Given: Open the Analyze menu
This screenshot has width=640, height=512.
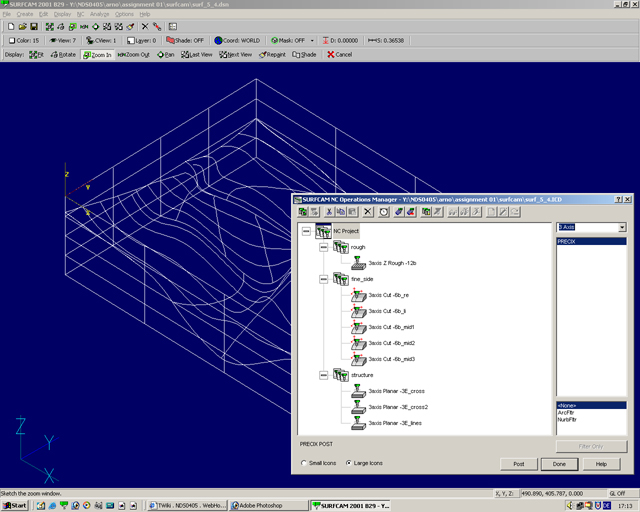Looking at the screenshot, I should pos(100,14).
